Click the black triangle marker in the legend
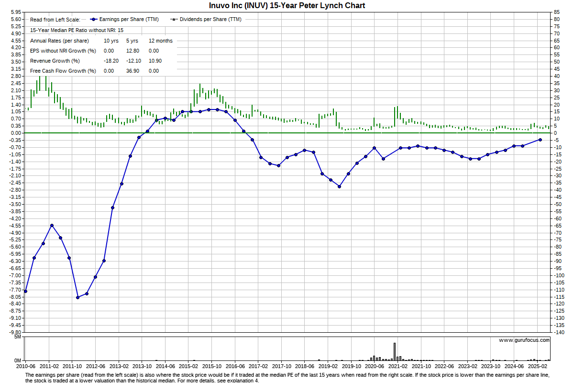 [x=175, y=20]
